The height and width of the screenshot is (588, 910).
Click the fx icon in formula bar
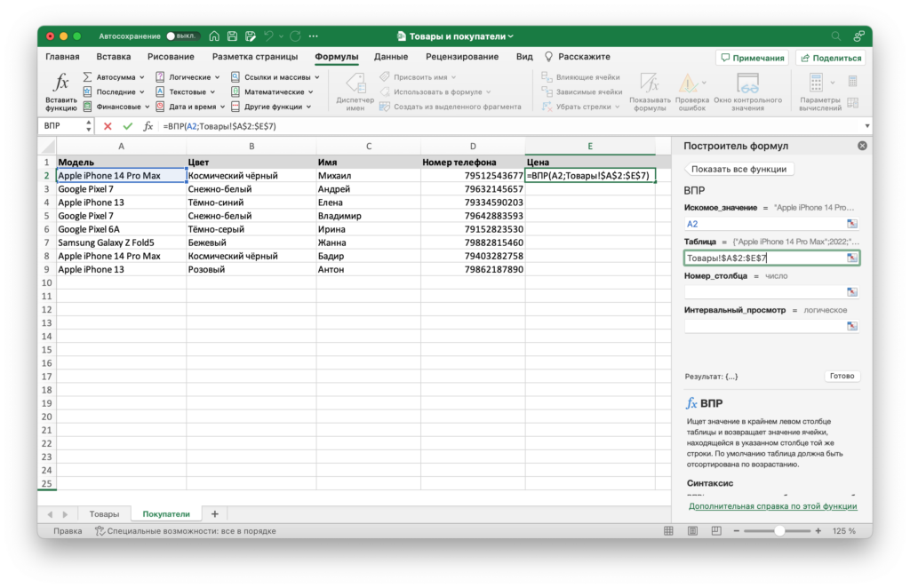coord(148,126)
